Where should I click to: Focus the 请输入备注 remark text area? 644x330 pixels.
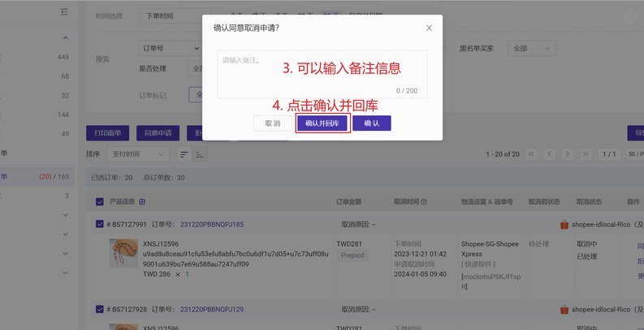(322, 75)
